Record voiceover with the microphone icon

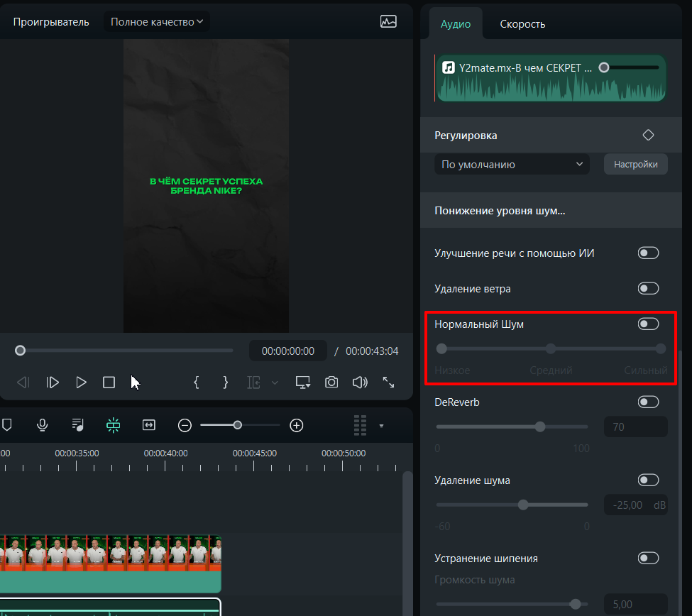point(43,425)
